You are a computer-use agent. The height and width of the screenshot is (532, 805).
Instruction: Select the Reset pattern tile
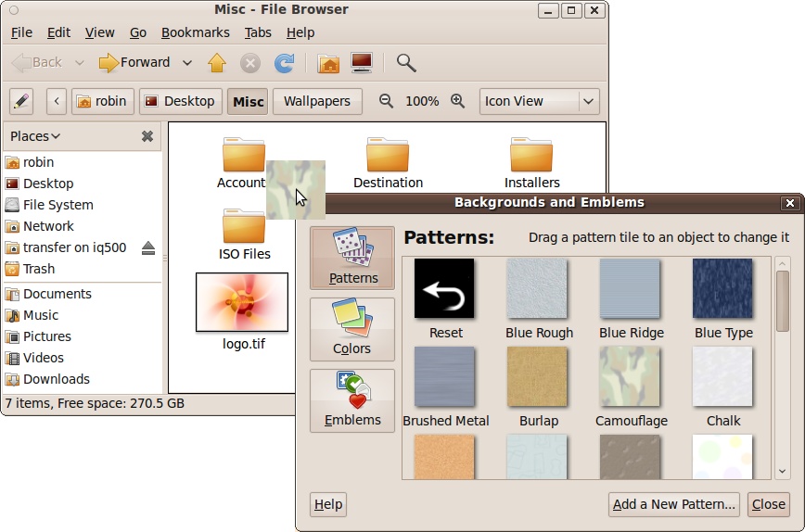point(444,288)
